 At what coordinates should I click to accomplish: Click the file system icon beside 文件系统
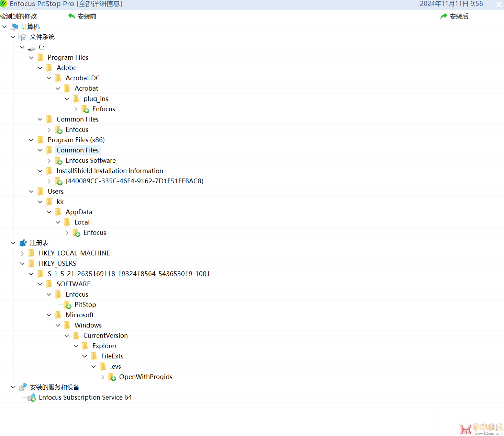point(23,37)
